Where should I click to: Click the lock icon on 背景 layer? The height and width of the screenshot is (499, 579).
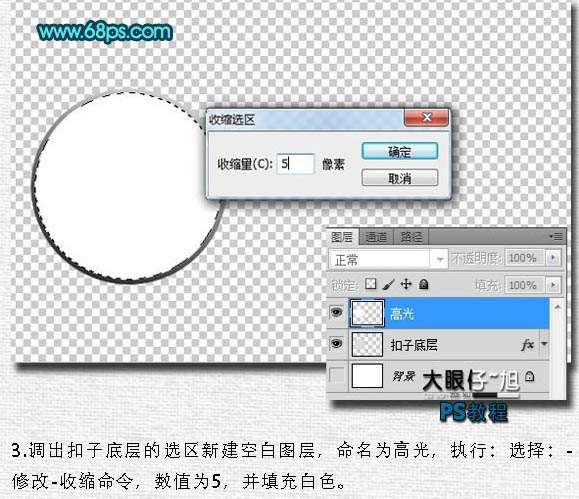(x=529, y=376)
